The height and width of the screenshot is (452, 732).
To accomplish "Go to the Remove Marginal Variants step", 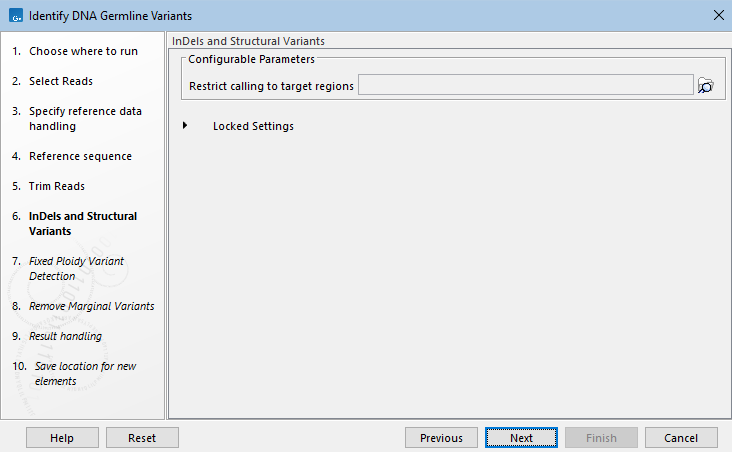I will (x=91, y=306).
